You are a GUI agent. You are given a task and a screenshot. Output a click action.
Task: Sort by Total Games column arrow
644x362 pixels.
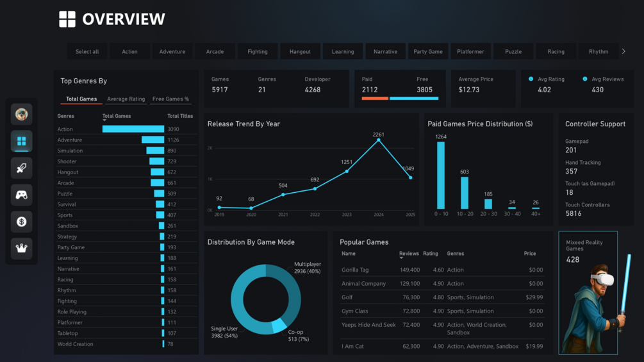[x=104, y=120]
